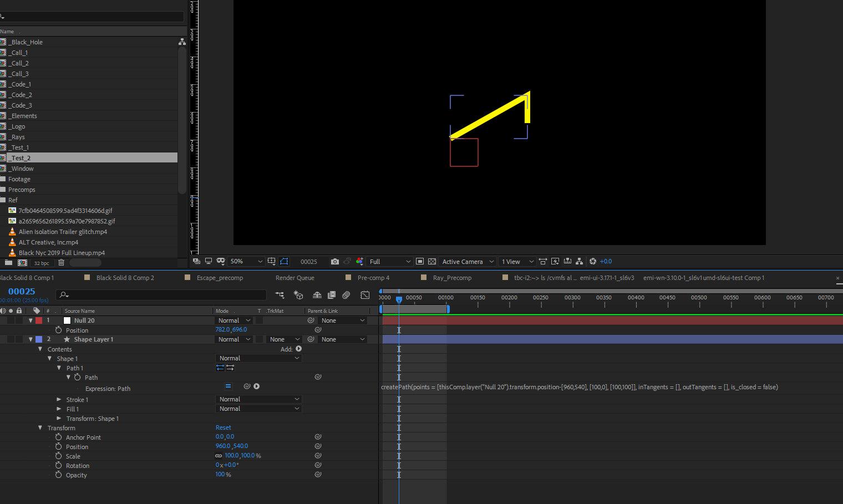
Task: Set Primary Viewer monitor icon
Action: point(209,261)
